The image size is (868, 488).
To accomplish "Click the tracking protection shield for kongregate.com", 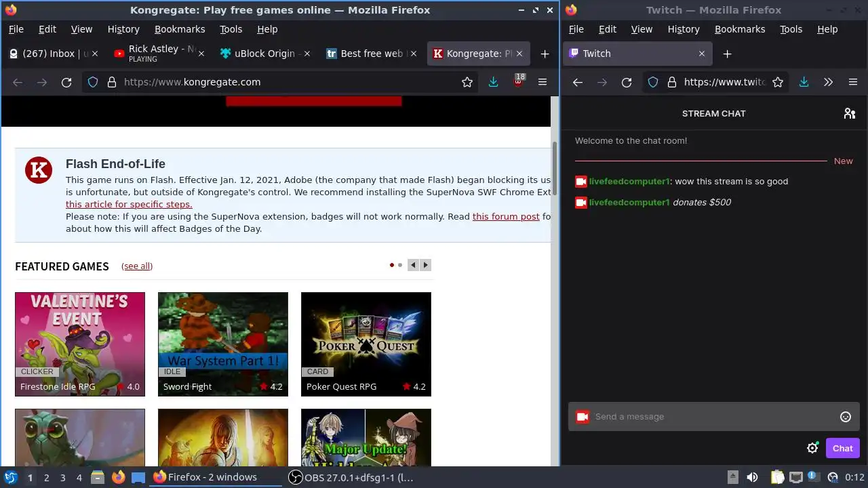I will [93, 82].
